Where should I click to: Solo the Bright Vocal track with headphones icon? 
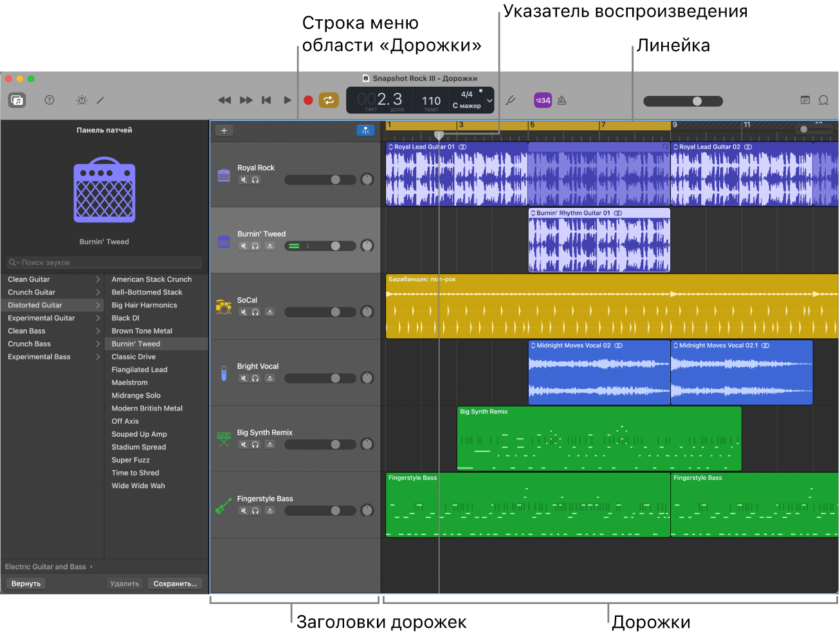point(253,378)
